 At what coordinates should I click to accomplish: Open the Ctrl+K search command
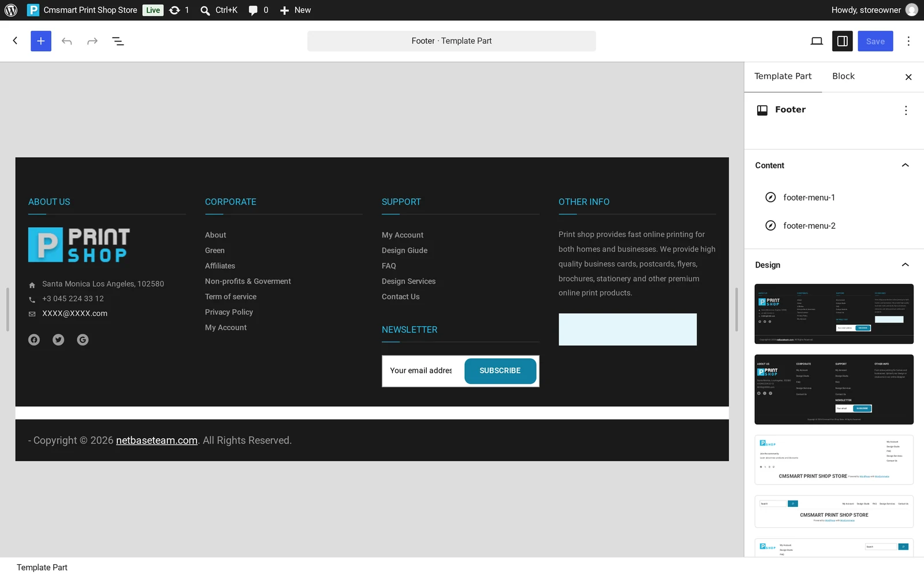[x=219, y=10]
